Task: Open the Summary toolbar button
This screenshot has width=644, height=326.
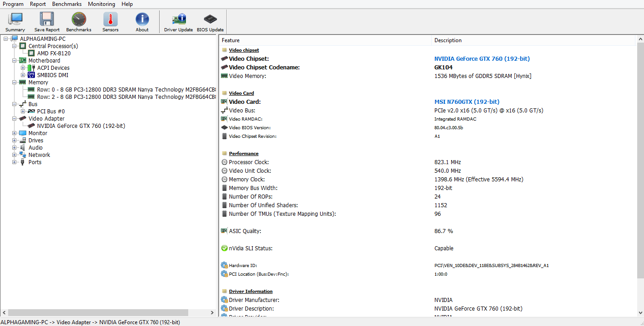Action: pos(15,22)
